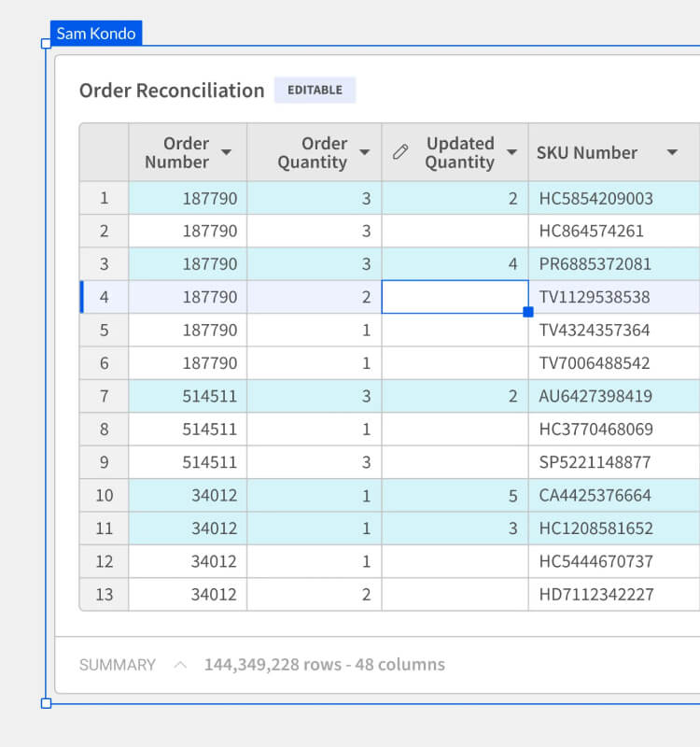Click Order Number 187790 in row 2
This screenshot has width=700, height=747.
pos(188,231)
